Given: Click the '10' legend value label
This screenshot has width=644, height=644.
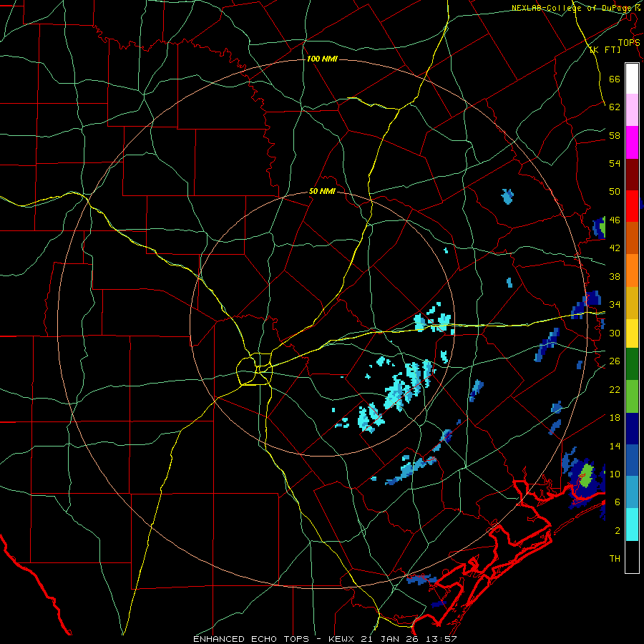Looking at the screenshot, I should [615, 474].
